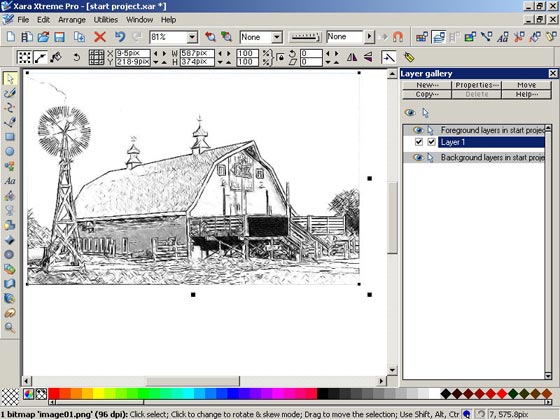This screenshot has height=420, width=560.
Task: Select the Rectangle tool in left toolbar
Action: pyautogui.click(x=10, y=137)
